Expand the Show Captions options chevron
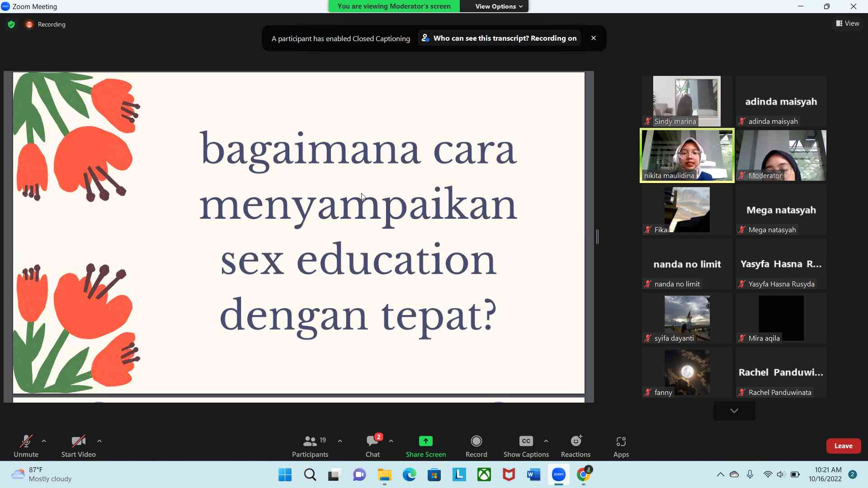Image resolution: width=868 pixels, height=488 pixels. click(546, 441)
